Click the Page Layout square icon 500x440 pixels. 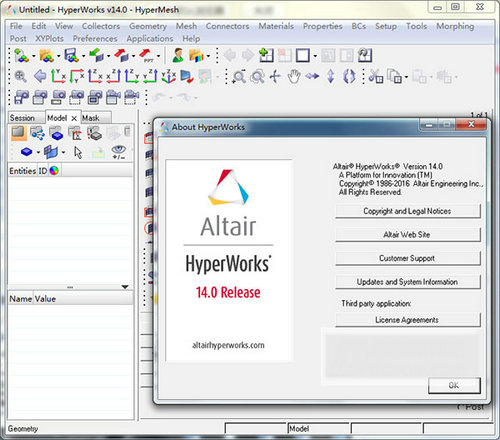point(303,55)
